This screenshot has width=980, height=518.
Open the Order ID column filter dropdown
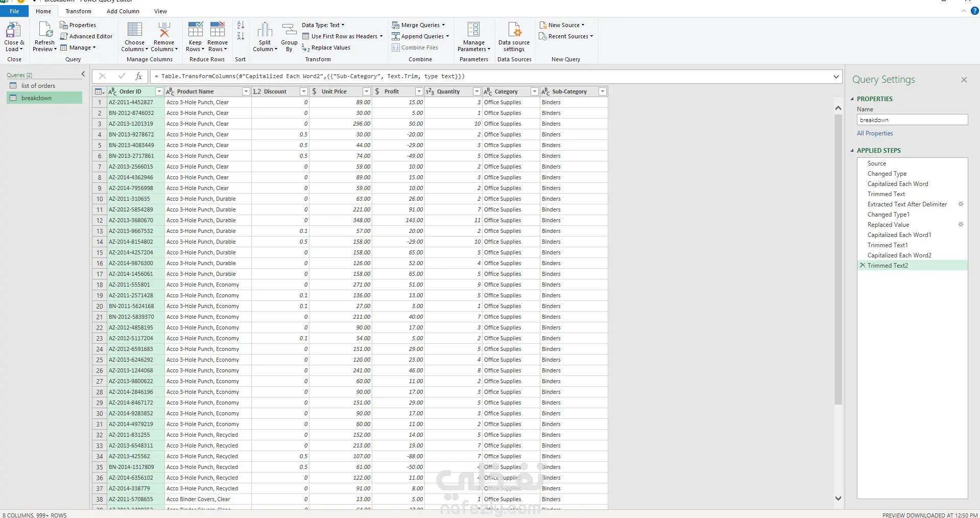[159, 91]
